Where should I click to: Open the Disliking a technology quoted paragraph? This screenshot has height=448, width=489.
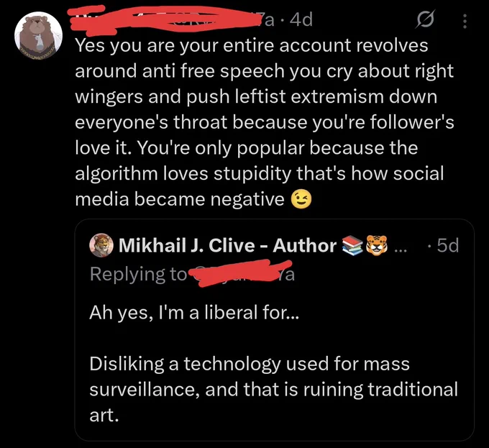click(273, 389)
